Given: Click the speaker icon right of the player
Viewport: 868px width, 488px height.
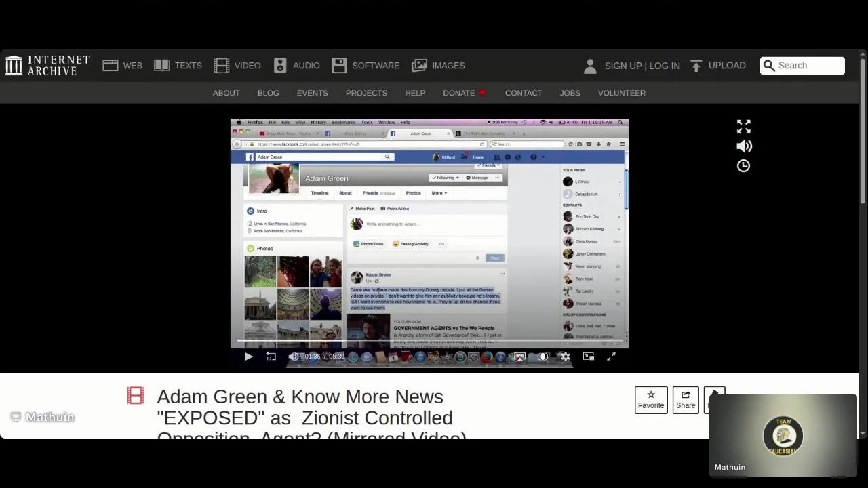Looking at the screenshot, I should pos(744,146).
